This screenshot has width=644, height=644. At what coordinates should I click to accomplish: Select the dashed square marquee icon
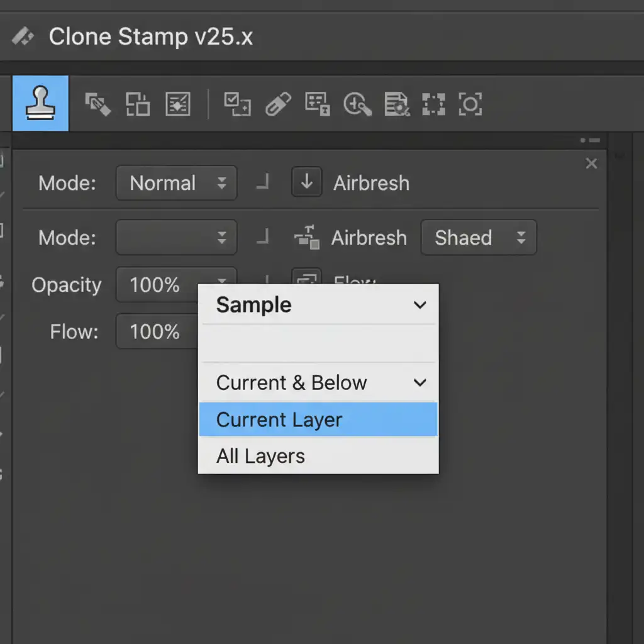(x=433, y=104)
